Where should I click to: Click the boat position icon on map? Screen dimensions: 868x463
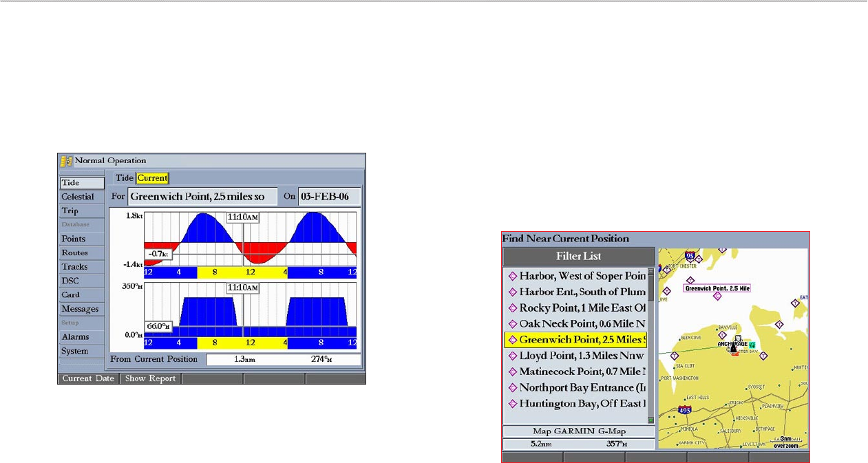coord(734,347)
